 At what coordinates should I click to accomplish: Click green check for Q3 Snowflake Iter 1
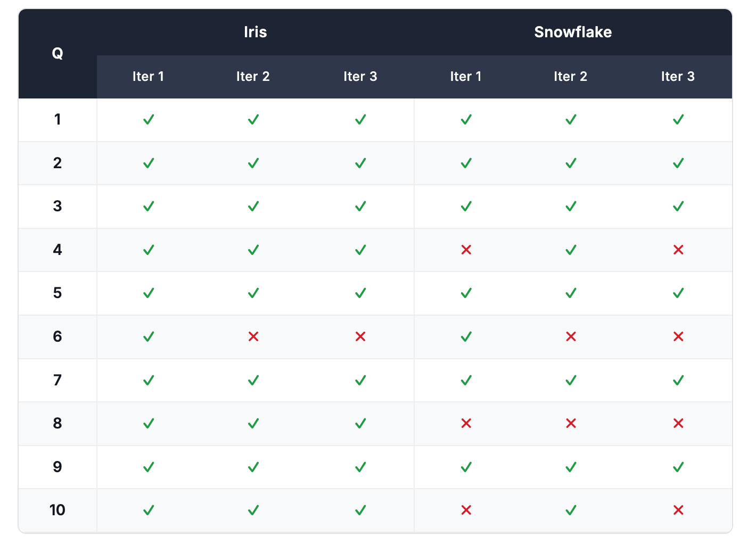(466, 206)
